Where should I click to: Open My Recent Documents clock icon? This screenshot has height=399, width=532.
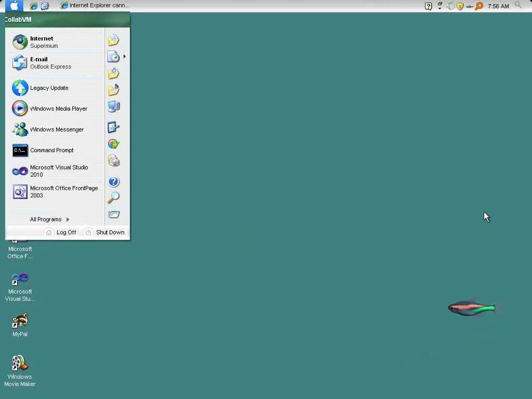114,57
